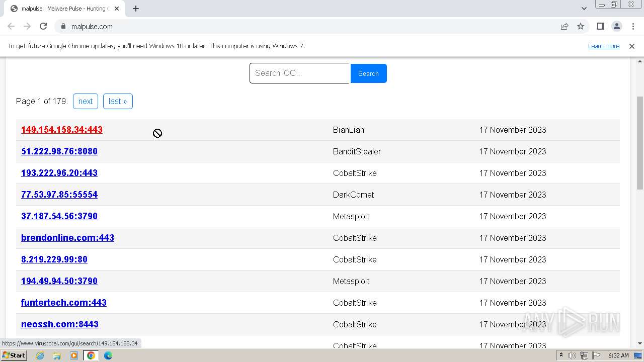Select CobaltStrike label in funtertech.com row
644x362 pixels.
tap(355, 303)
